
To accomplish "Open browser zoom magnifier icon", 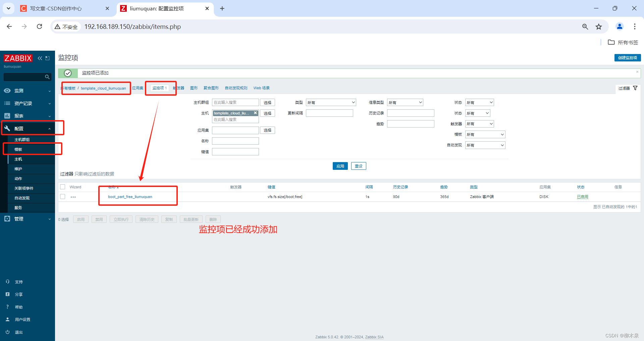I will pos(585,27).
